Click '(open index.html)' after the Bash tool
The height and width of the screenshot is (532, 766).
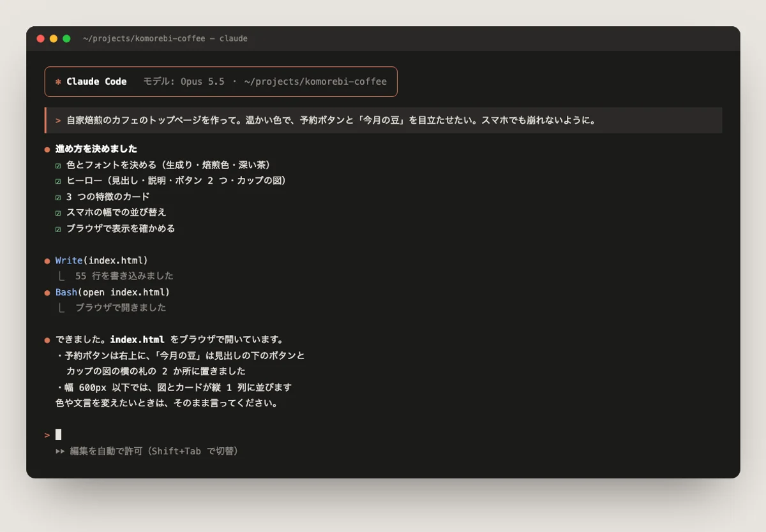coord(124,292)
